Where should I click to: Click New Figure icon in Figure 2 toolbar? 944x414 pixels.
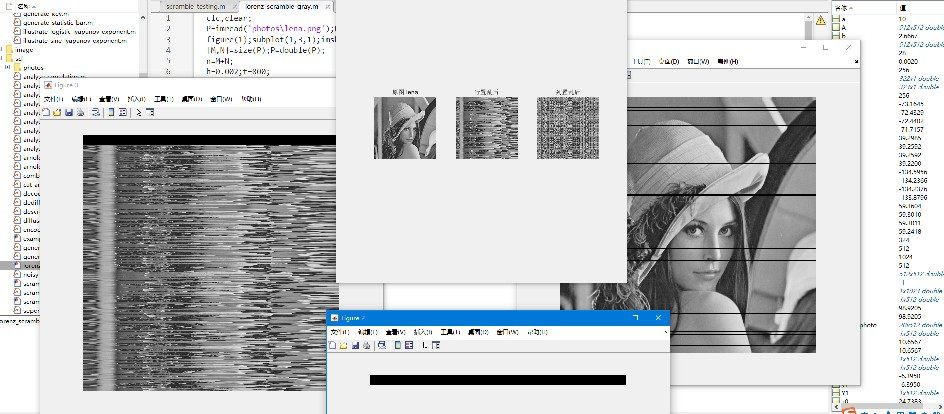click(x=332, y=345)
